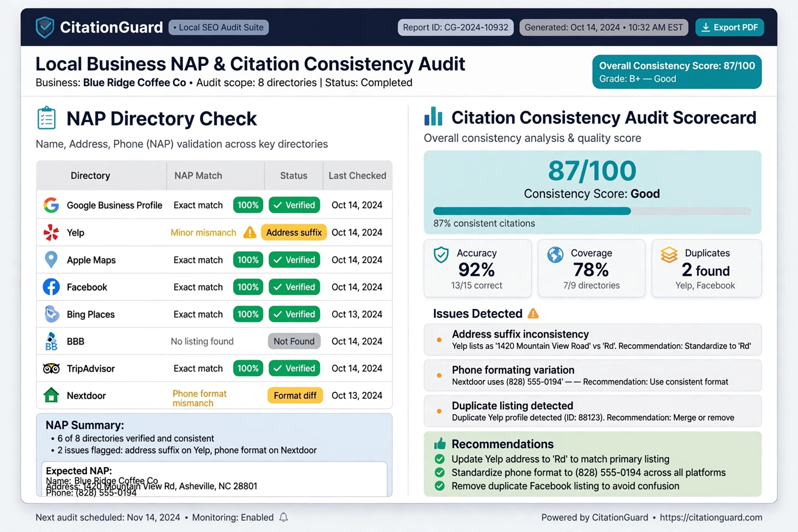Screen dimensions: 798x532
Task: Click the Recommendations thumbs-up icon
Action: coord(440,444)
